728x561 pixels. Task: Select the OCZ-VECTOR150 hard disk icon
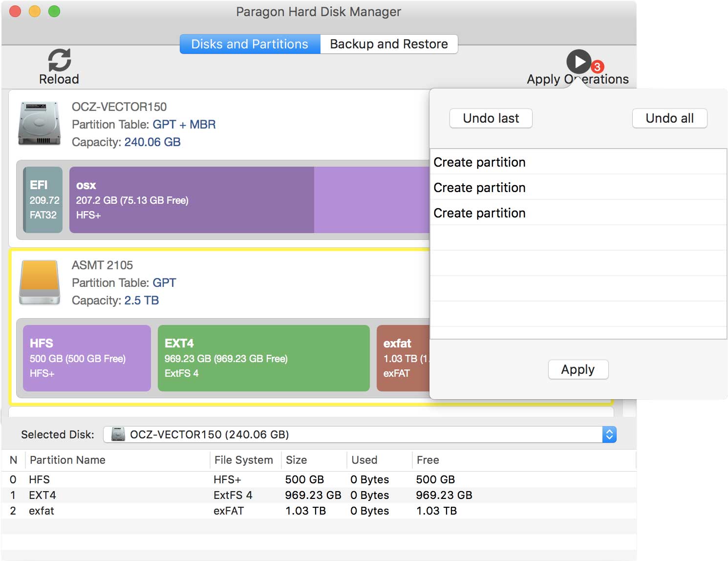(39, 124)
